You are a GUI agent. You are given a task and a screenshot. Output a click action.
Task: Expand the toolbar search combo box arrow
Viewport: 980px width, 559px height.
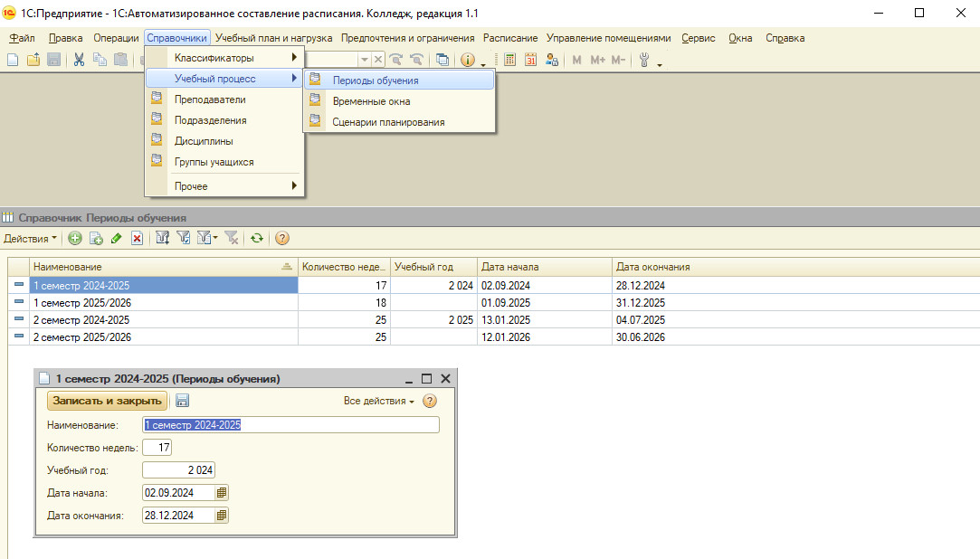(x=365, y=60)
